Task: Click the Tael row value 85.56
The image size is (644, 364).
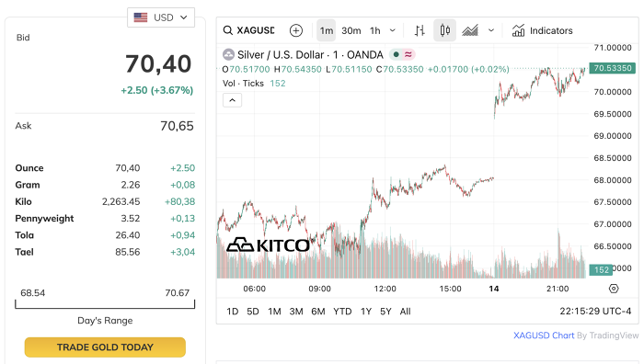Action: point(127,252)
